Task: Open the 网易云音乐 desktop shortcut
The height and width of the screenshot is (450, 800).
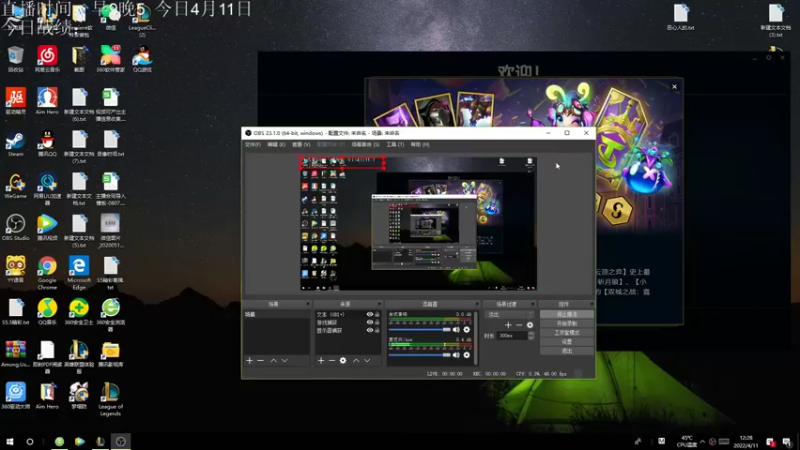Action: pyautogui.click(x=47, y=59)
